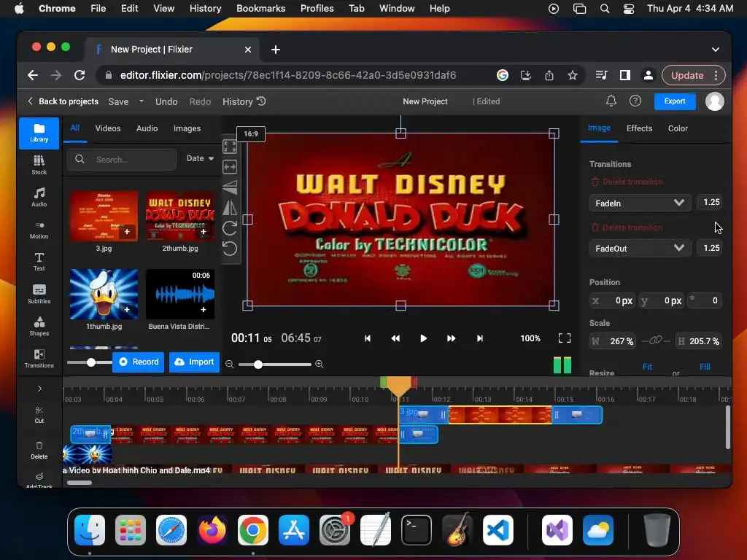Open the Save options dropdown arrow
Screen dimensions: 747x560
click(141, 101)
